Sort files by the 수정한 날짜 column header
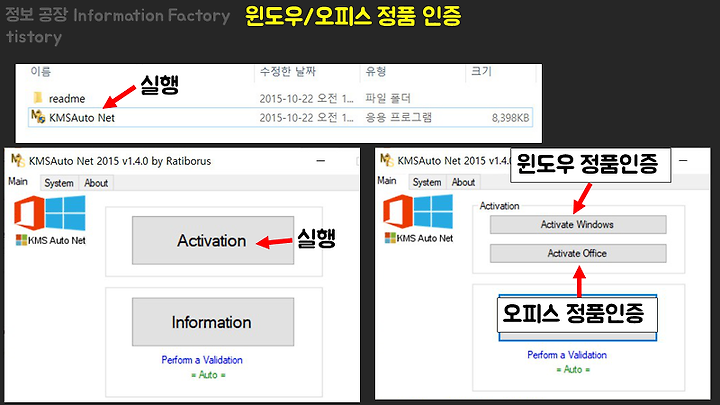Viewport: 720px width, 405px height. [x=288, y=72]
